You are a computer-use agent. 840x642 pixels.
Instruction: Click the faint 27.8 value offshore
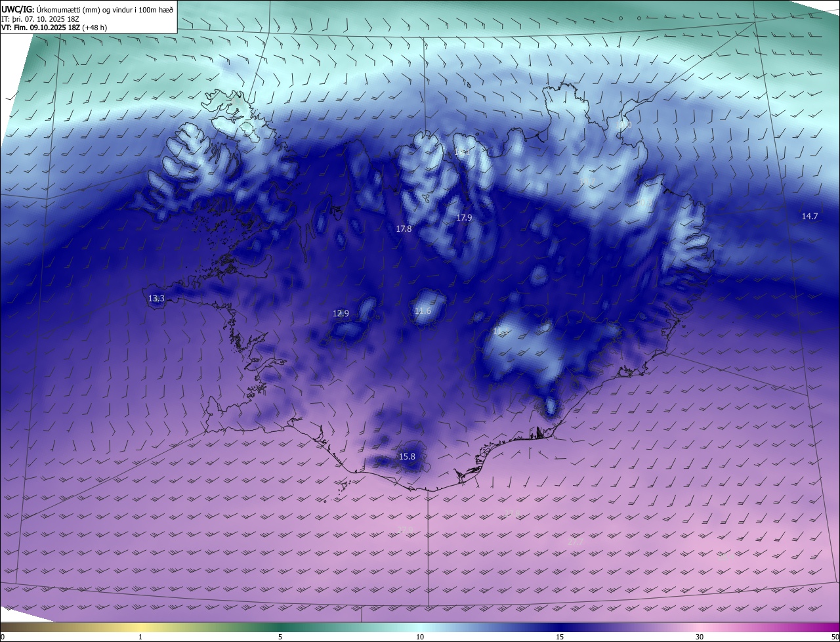(512, 513)
